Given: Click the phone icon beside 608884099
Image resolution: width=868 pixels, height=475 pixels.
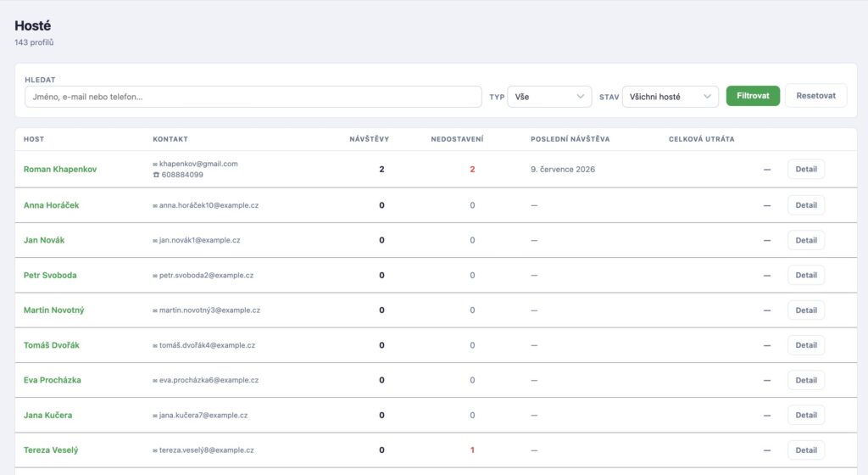Looking at the screenshot, I should click(156, 175).
